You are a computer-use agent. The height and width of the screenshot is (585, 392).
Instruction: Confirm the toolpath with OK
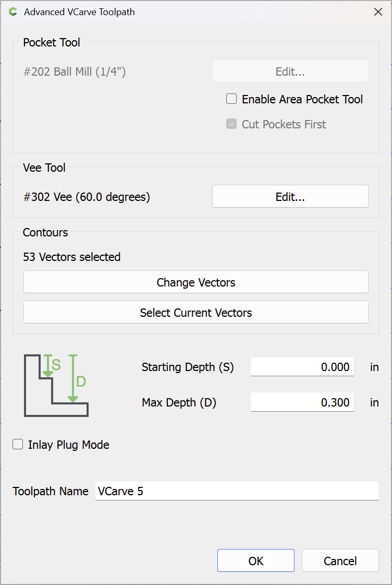(x=256, y=560)
